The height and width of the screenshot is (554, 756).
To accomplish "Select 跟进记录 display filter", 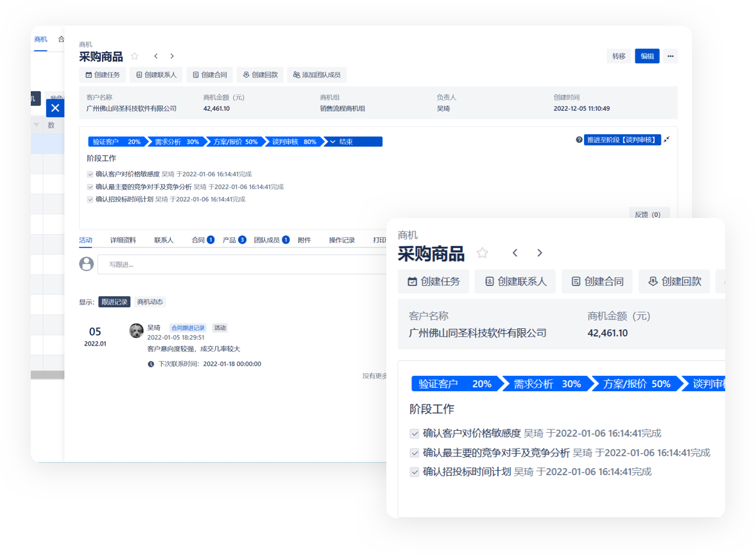I will coord(114,302).
